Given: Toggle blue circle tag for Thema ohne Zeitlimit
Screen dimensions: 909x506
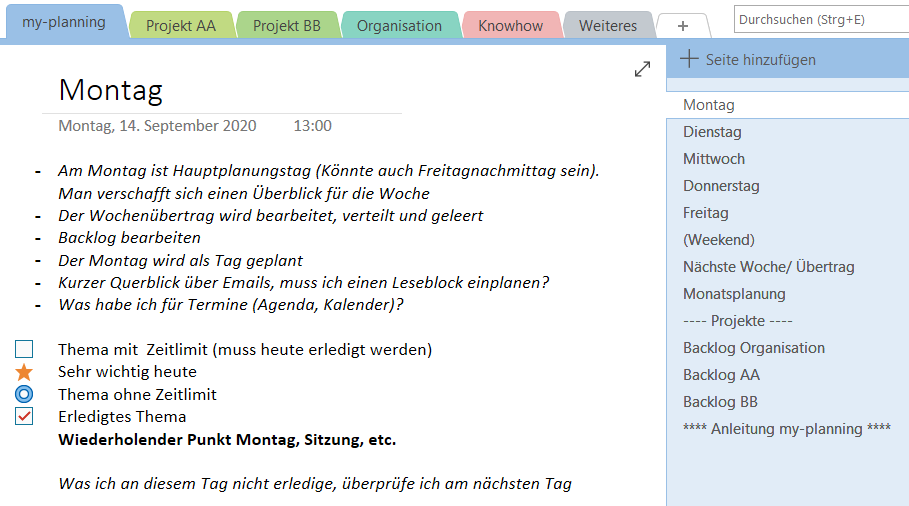Looking at the screenshot, I should [x=25, y=394].
